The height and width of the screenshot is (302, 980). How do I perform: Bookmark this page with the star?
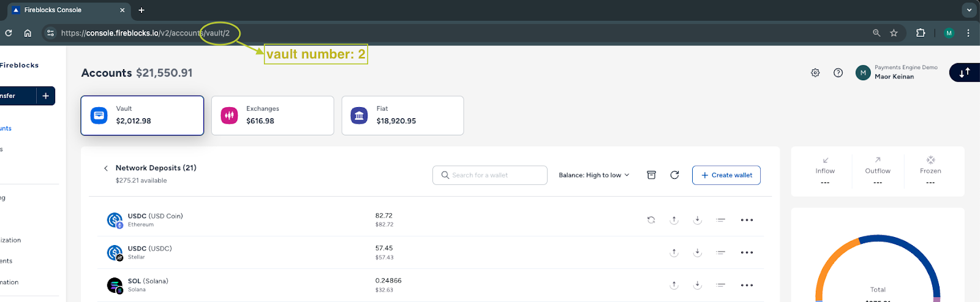tap(894, 33)
